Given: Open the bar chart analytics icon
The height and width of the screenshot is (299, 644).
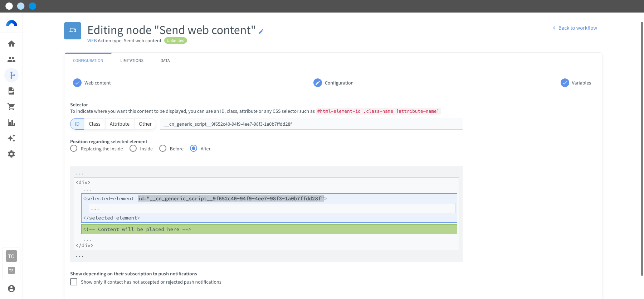Looking at the screenshot, I should (11, 122).
